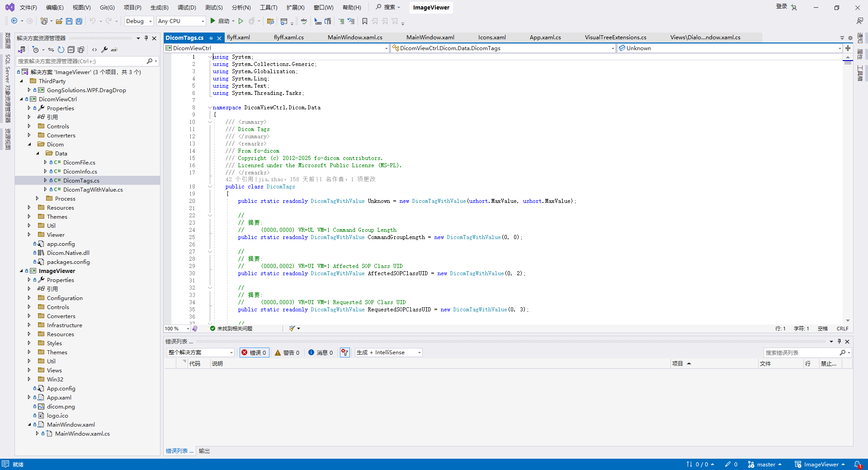The image size is (868, 470).
Task: Uncomment selected lines using the toolbar icon
Action: [351, 21]
